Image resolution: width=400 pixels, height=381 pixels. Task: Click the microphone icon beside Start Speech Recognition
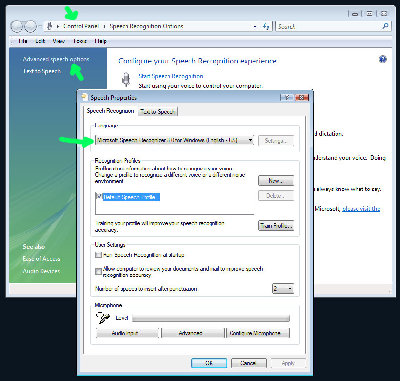pos(126,80)
